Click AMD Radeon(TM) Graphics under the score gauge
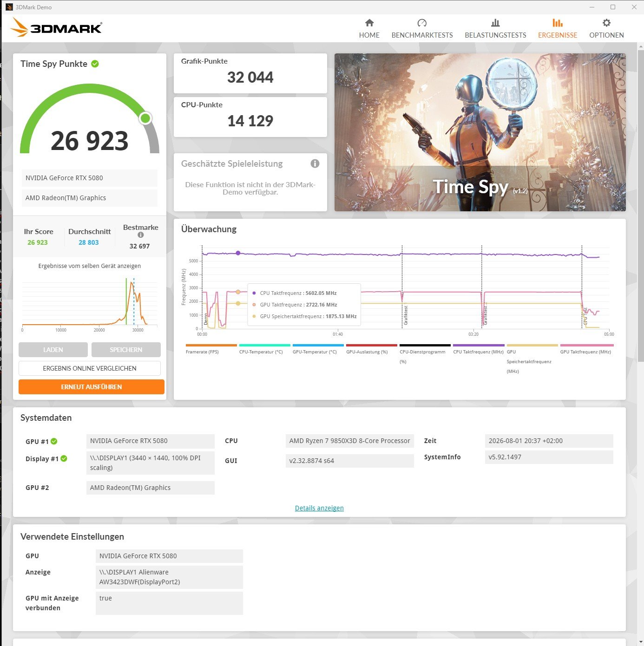The width and height of the screenshot is (644, 646). (x=89, y=198)
